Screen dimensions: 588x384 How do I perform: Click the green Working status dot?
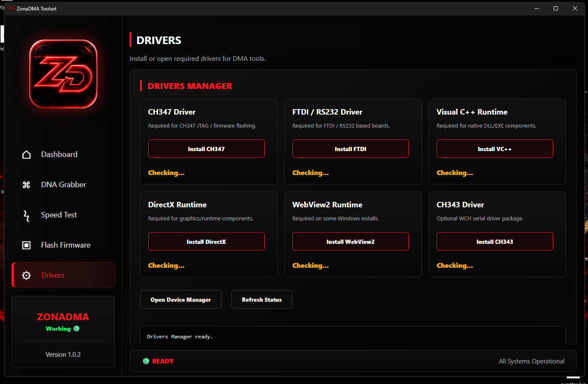(x=76, y=329)
